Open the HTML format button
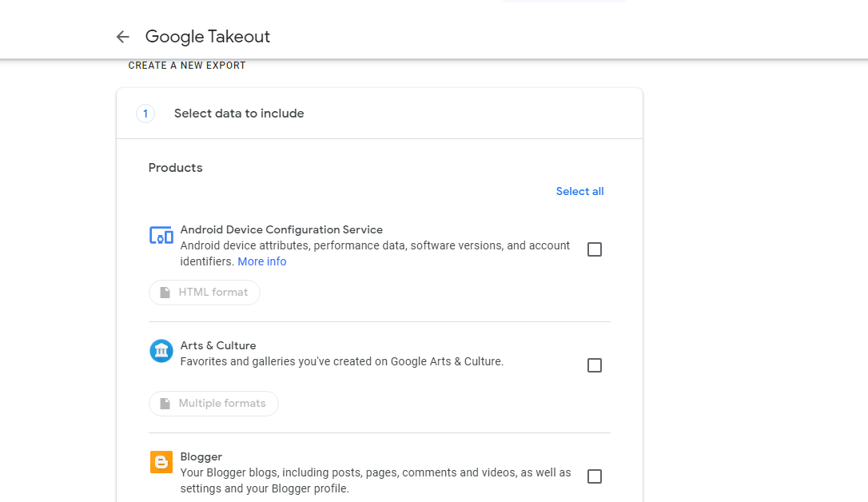The height and width of the screenshot is (502, 868). (205, 293)
